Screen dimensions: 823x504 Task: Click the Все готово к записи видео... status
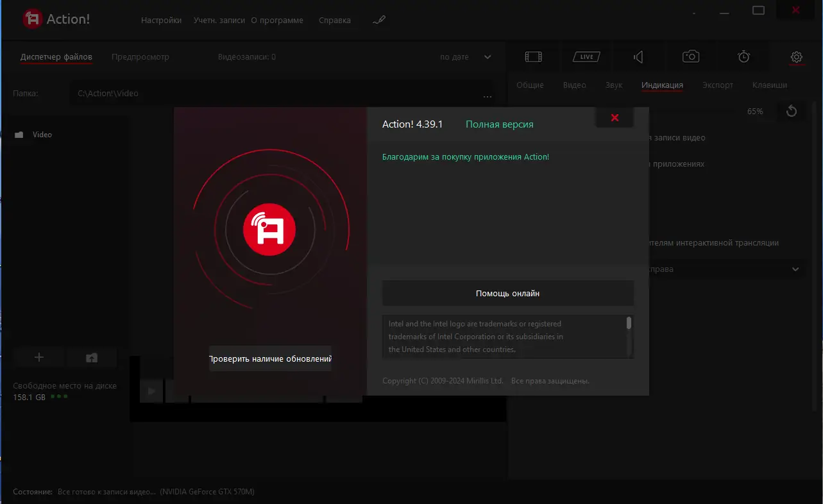pos(106,492)
